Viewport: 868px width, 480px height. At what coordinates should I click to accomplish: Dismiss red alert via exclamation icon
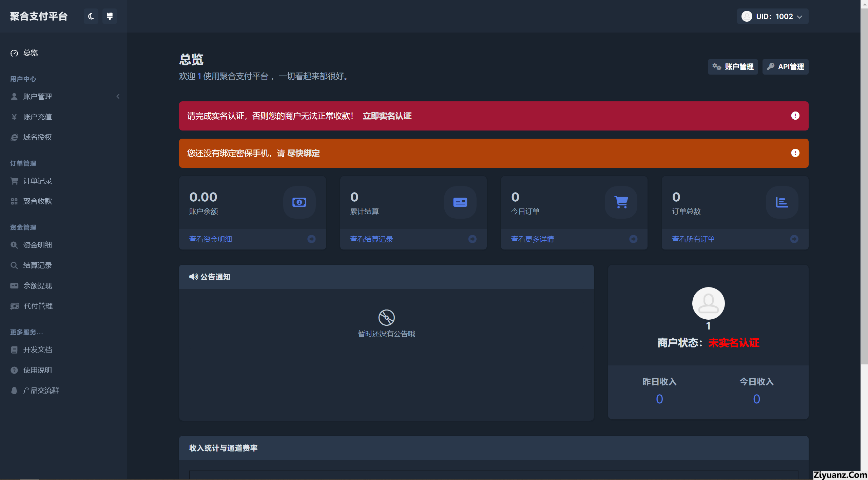click(x=795, y=116)
